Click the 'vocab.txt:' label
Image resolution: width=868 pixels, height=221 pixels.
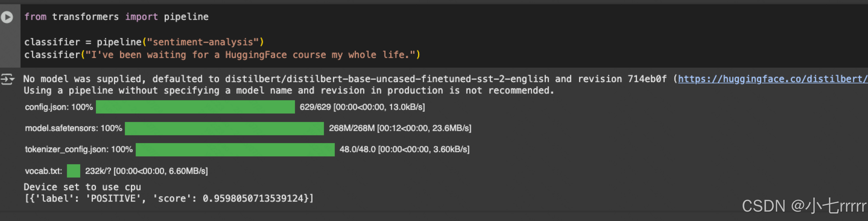[x=43, y=171]
